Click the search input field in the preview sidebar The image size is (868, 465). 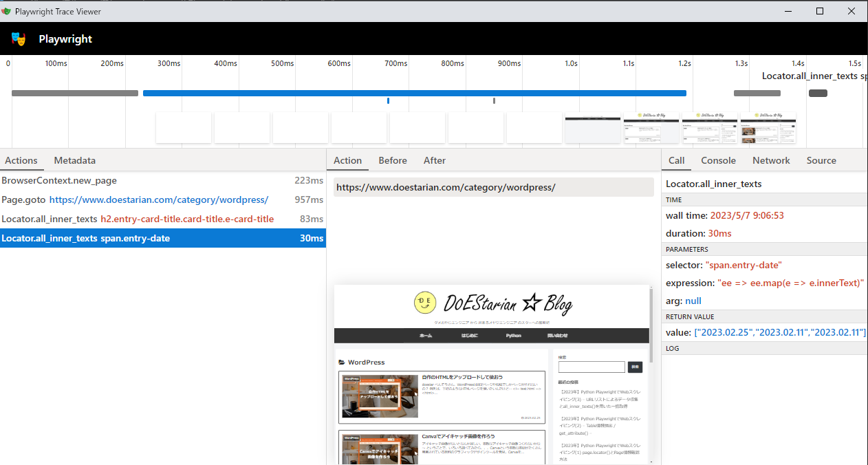click(592, 367)
